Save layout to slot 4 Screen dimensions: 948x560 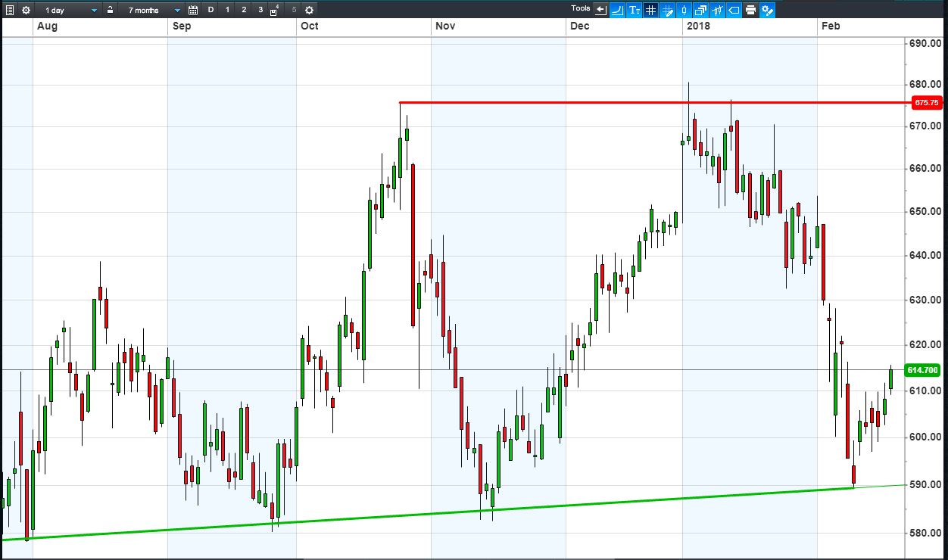click(275, 10)
